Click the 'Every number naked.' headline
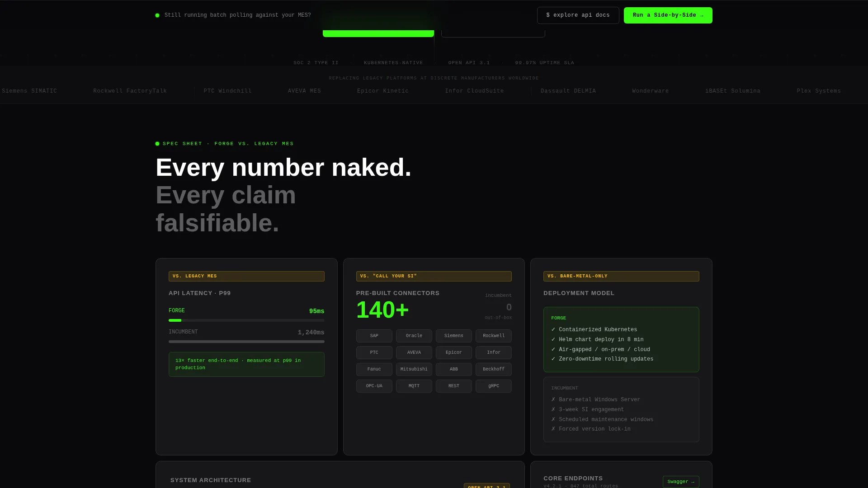 tap(283, 168)
